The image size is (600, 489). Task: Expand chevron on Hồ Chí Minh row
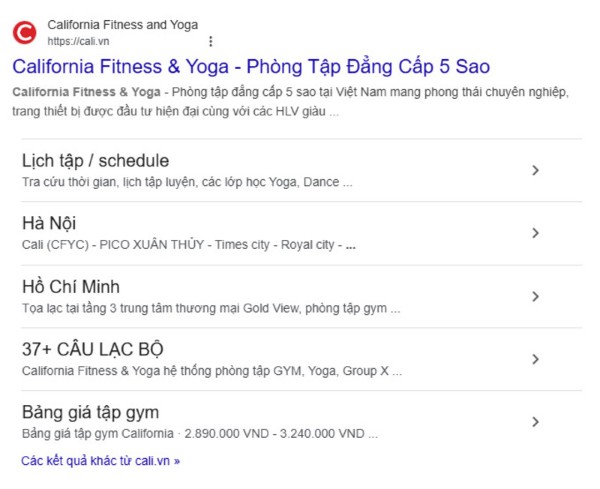coord(535,296)
